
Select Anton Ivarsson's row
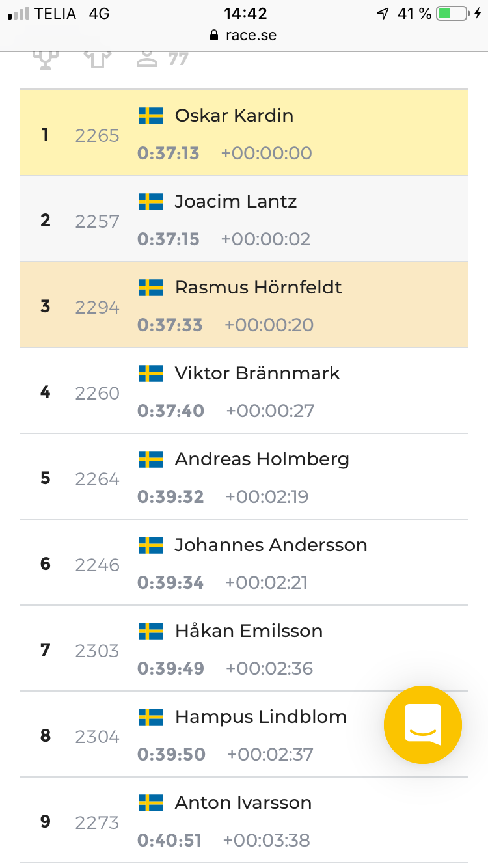(x=244, y=821)
